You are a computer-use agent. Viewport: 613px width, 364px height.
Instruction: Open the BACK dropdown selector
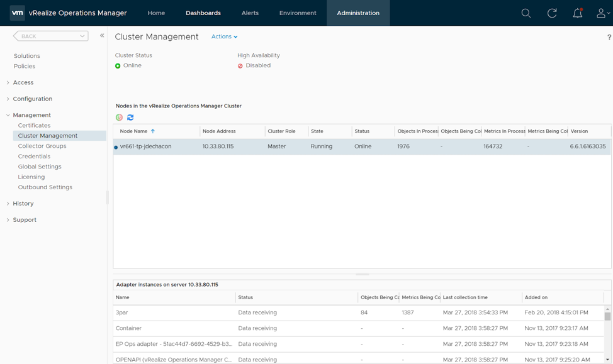(50, 36)
